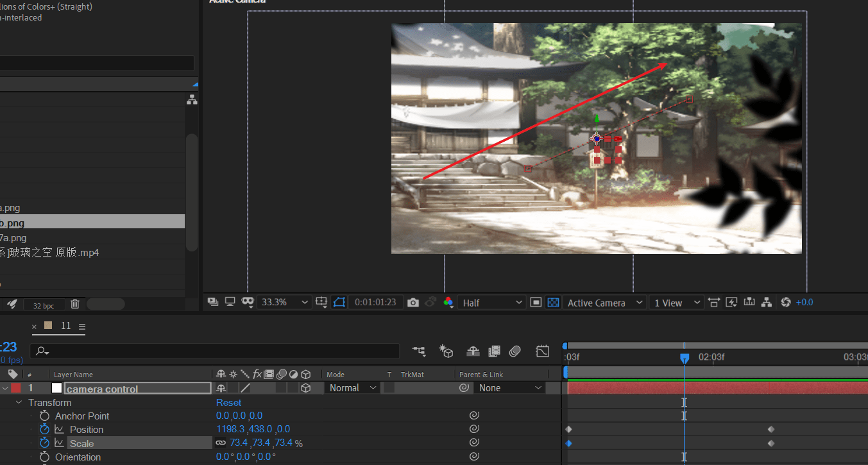Image resolution: width=868 pixels, height=465 pixels.
Task: Toggle Scale constrain proportions link icon
Action: (x=221, y=443)
